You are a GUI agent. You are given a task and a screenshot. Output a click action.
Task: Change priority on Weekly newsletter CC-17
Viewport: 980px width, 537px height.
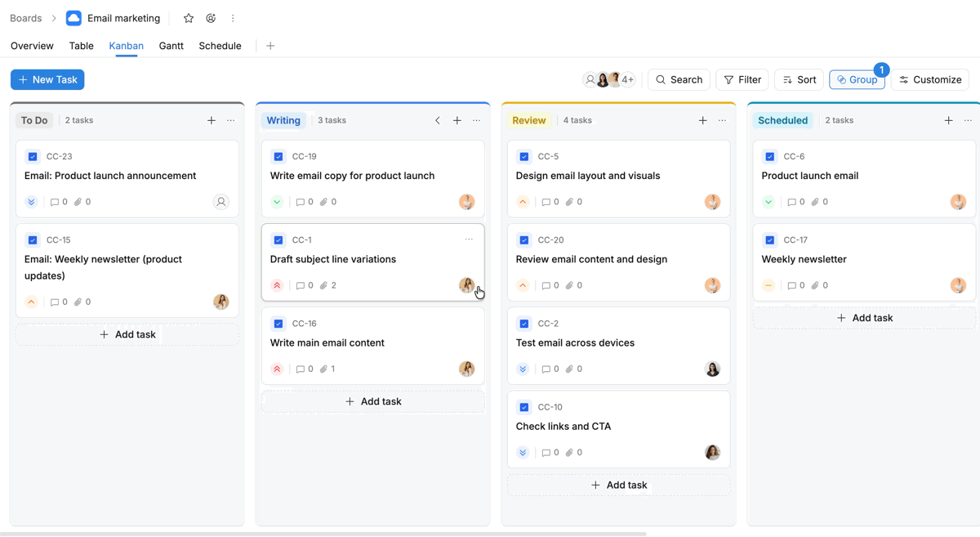[769, 285]
